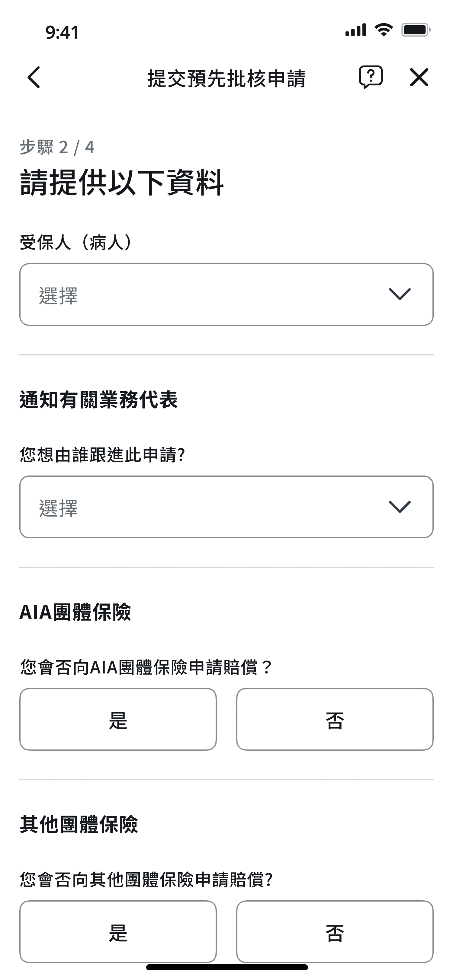Tap the home indicator bar at bottom

click(227, 967)
